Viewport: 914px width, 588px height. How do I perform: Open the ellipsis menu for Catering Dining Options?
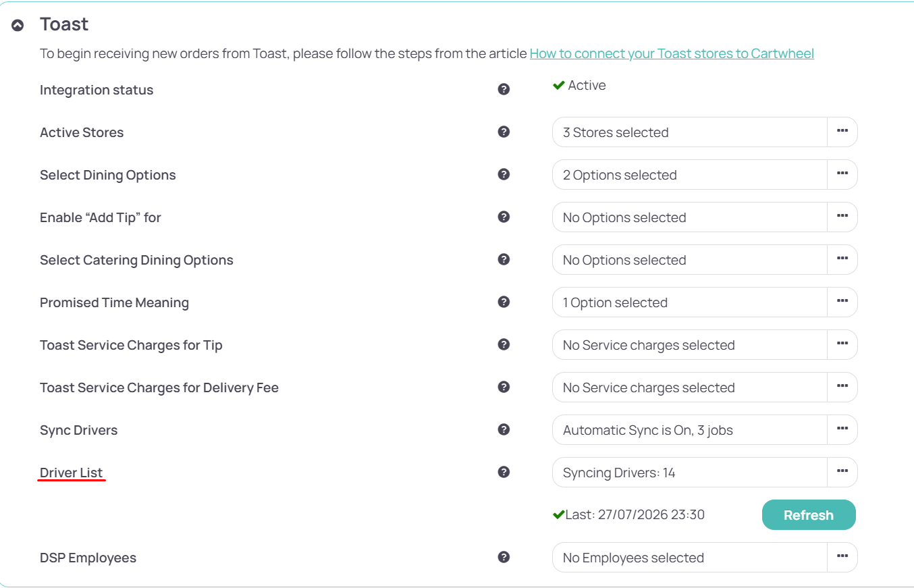pyautogui.click(x=842, y=259)
